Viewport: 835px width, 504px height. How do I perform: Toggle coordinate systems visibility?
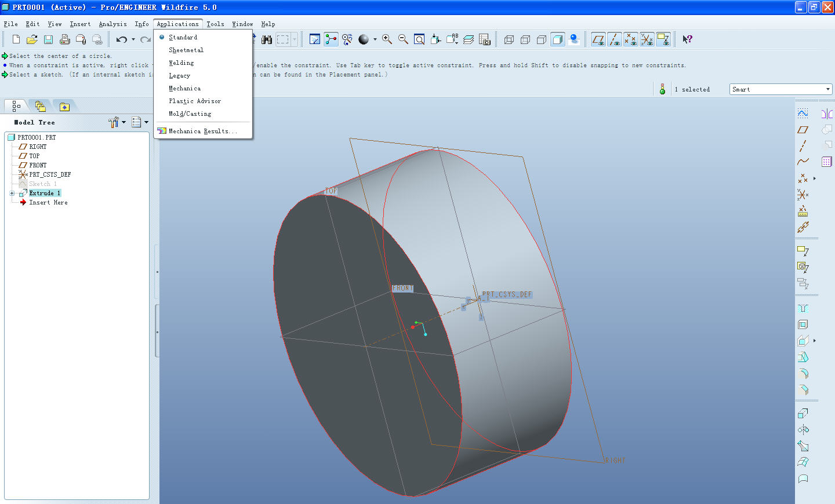click(x=647, y=39)
